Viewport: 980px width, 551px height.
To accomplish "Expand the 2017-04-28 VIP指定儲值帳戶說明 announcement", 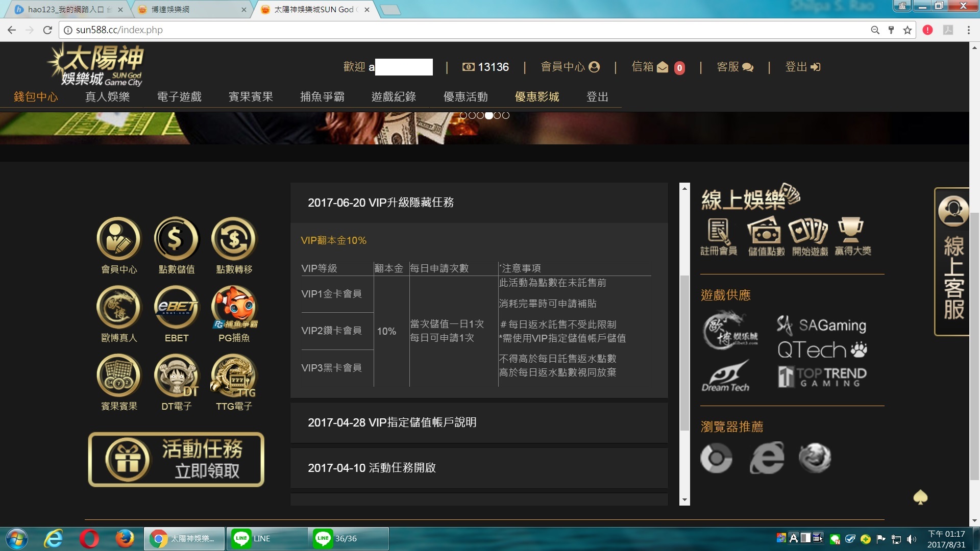I will point(391,422).
